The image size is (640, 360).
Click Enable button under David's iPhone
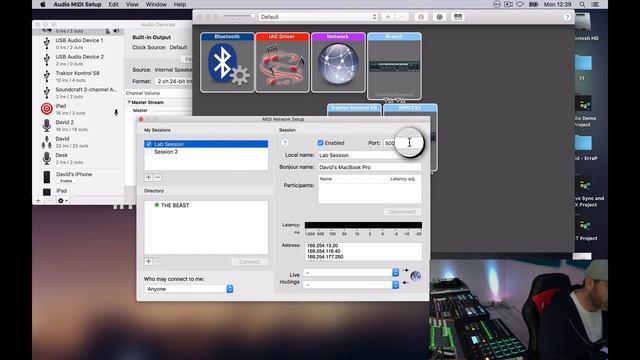click(66, 181)
